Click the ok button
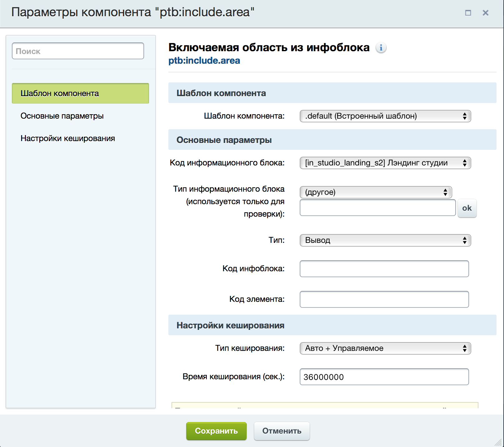The width and height of the screenshot is (504, 447). (467, 208)
